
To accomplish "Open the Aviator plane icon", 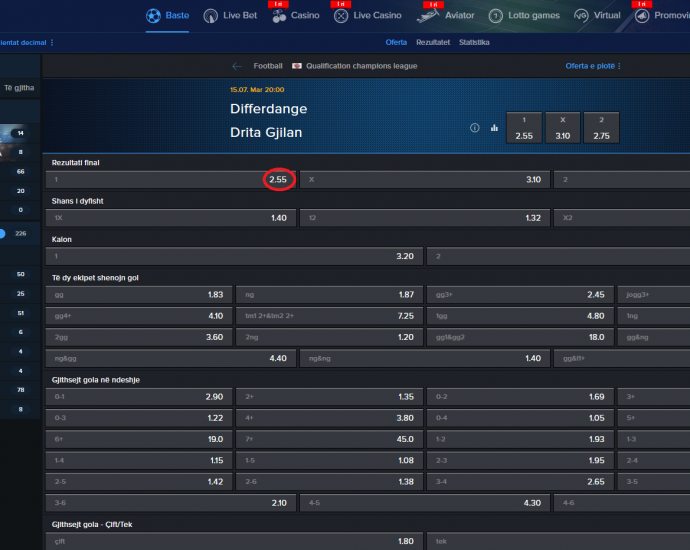I will tap(428, 16).
